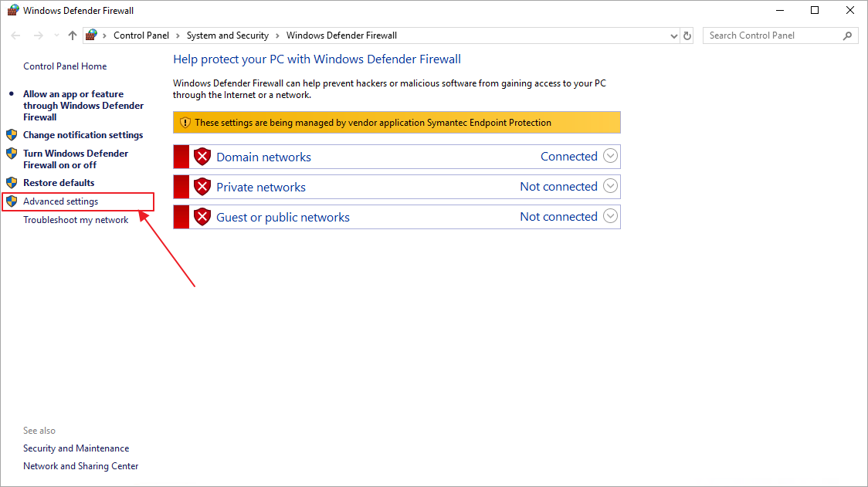
Task: Open Change notification settings
Action: (83, 135)
